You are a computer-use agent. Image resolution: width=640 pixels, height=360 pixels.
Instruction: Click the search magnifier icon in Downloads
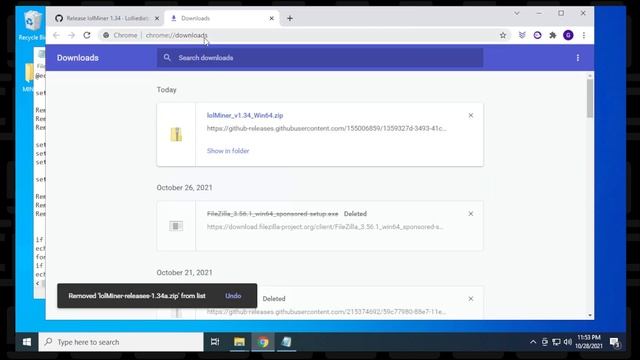tap(167, 58)
